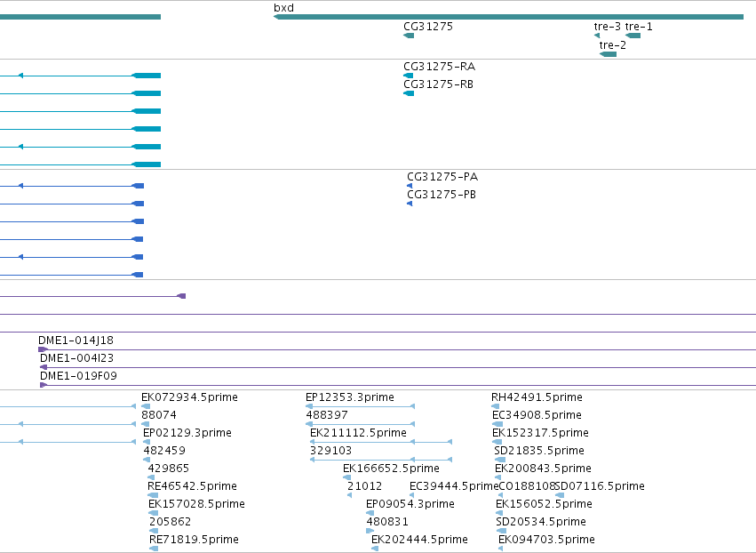The height and width of the screenshot is (553, 756).
Task: Click the CG31275 gene label
Action: click(428, 27)
